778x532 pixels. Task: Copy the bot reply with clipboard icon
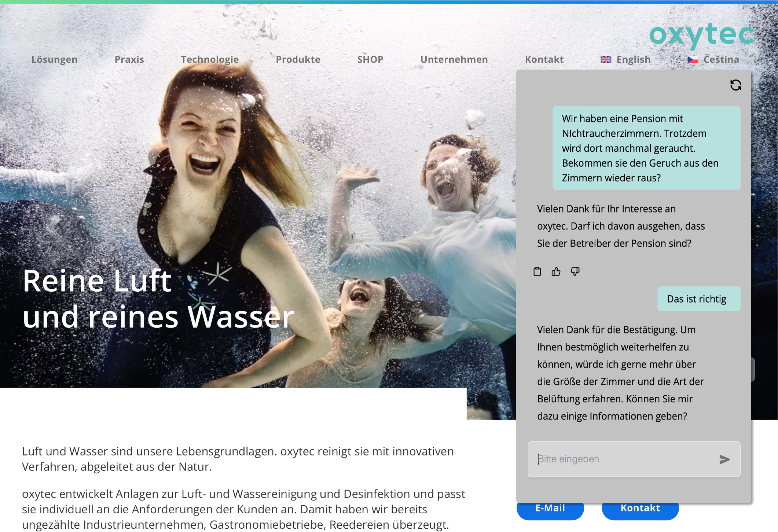(x=537, y=271)
